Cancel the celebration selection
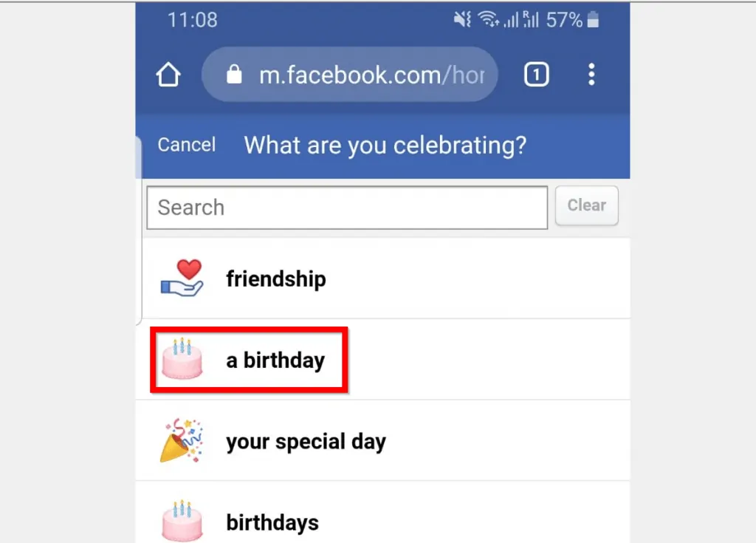756x543 pixels. click(186, 145)
